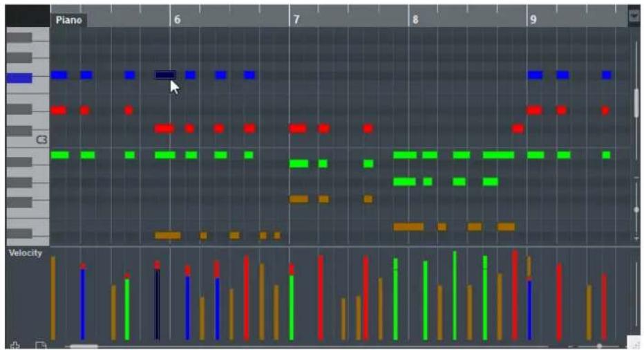Click the dark navy velocity bar
The height and width of the screenshot is (350, 644).
point(157,304)
